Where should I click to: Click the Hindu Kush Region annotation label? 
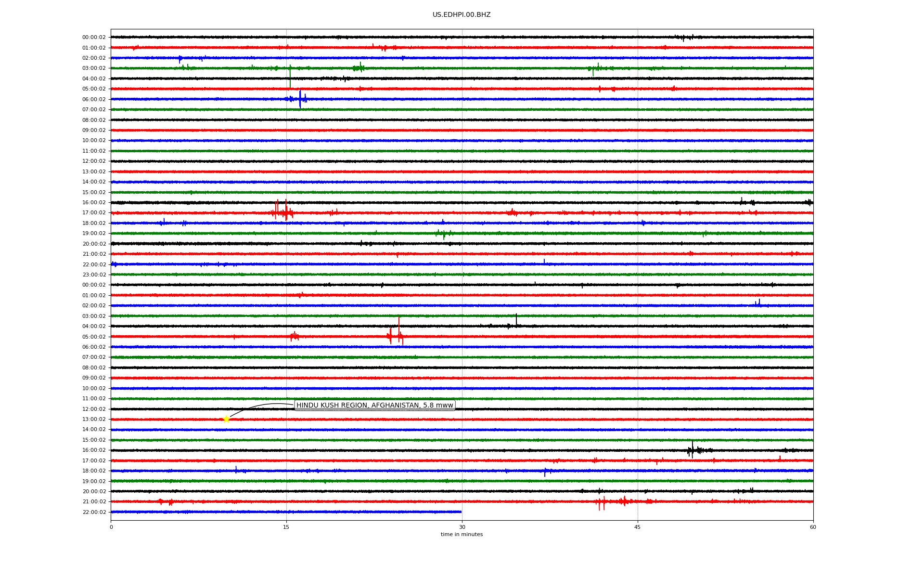(x=374, y=405)
